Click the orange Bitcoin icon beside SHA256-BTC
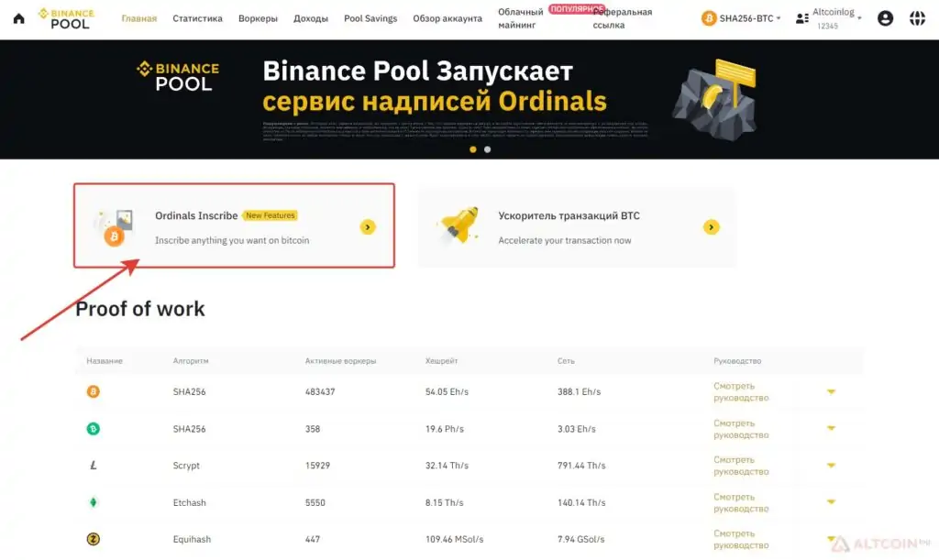Screen dimensions: 939x560 709,18
